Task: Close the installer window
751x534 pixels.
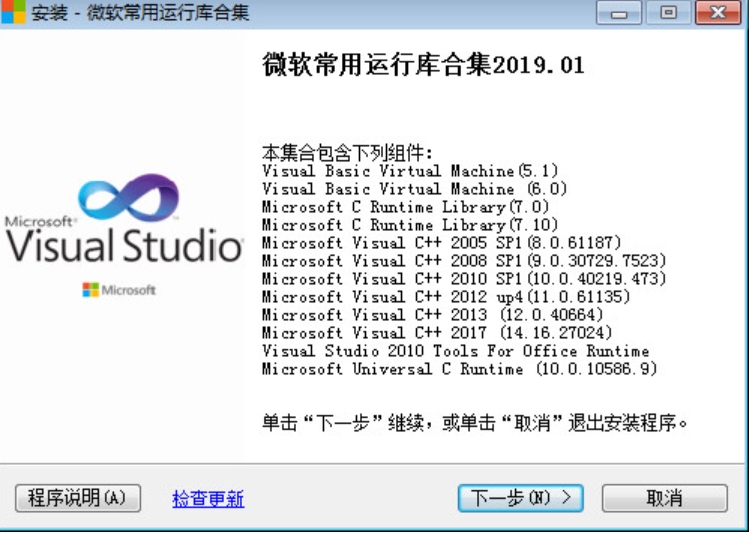Action: tap(718, 12)
